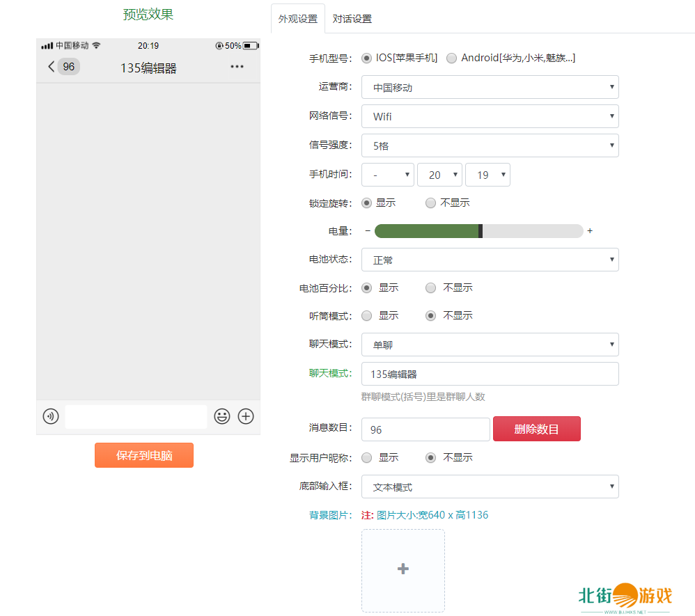Screen dimensions: 695x616
Task: Open the 电池状态 dropdown
Action: [x=490, y=260]
